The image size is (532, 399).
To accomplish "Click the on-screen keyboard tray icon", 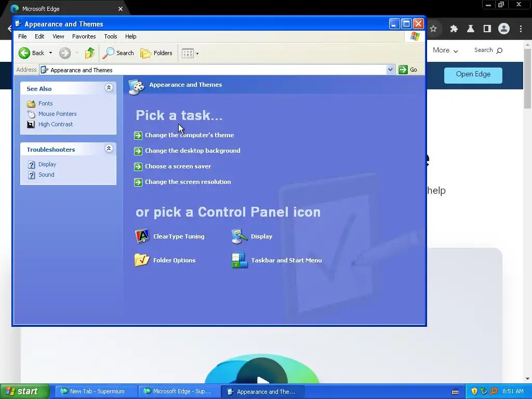I will click(x=455, y=392).
